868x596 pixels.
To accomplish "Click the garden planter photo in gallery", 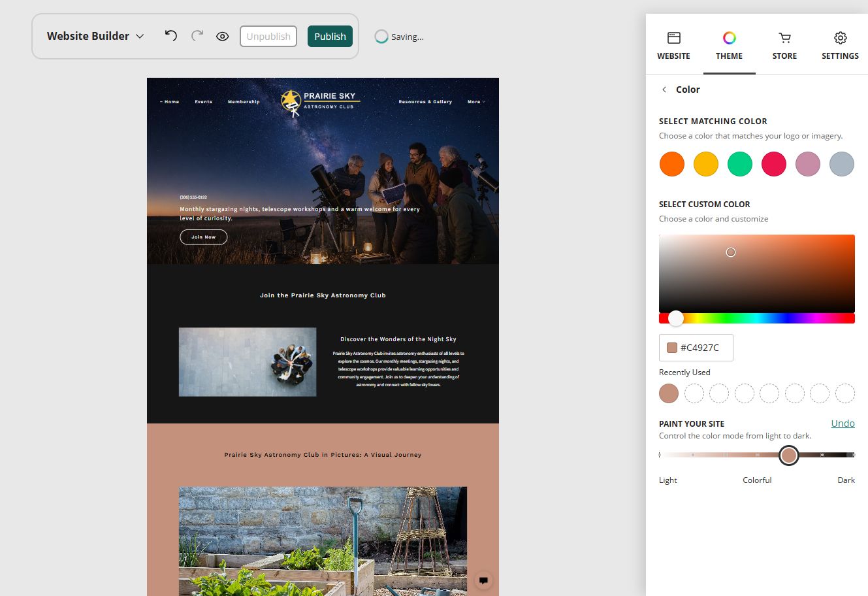I will (323, 541).
